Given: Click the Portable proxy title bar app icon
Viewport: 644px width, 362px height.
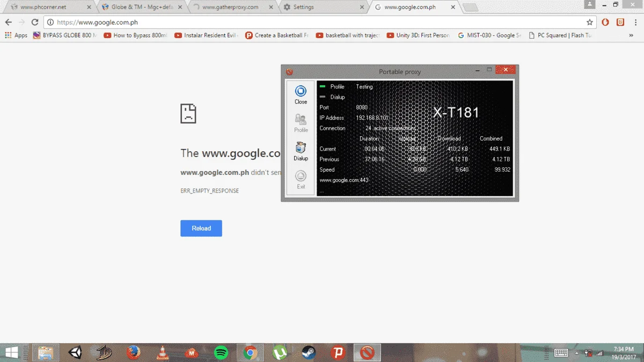Looking at the screenshot, I should click(289, 72).
